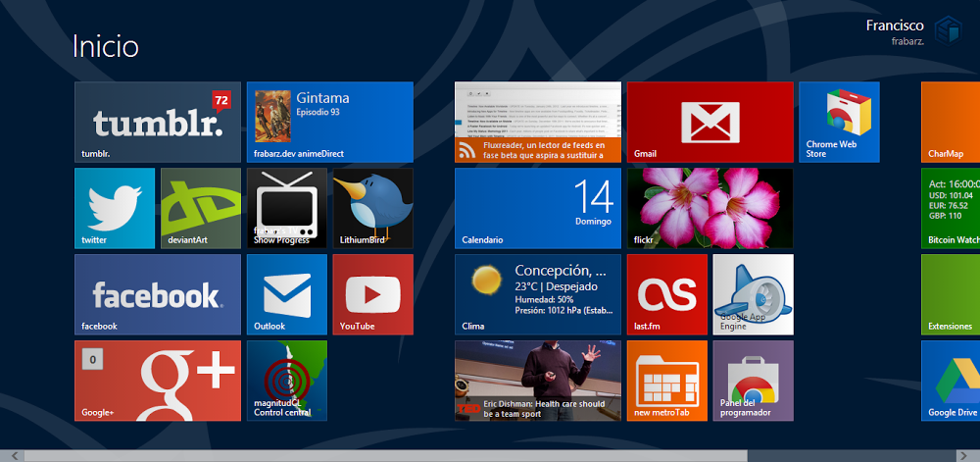Open the TED Eric Dishman video tile

click(x=538, y=381)
